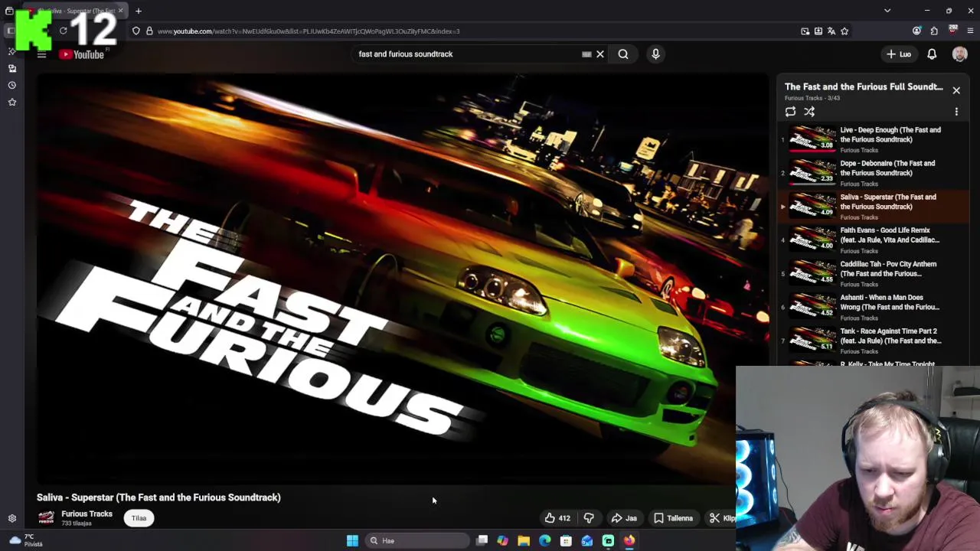Dislike the Saliva Superstar video
The image size is (980, 551).
[x=589, y=518]
